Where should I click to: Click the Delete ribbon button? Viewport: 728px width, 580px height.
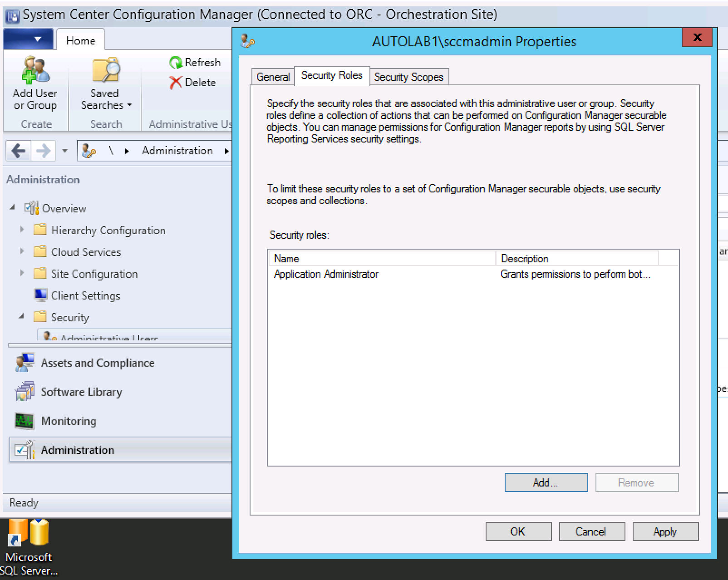click(x=193, y=83)
